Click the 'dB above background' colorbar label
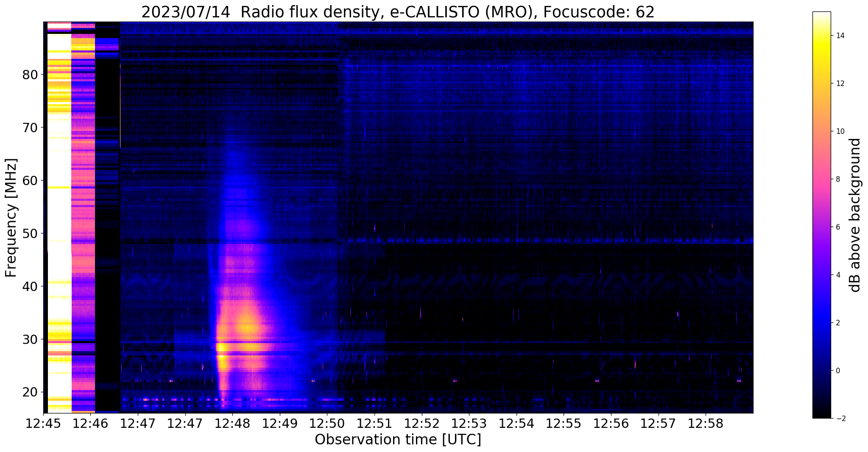868x452 pixels. (x=855, y=215)
